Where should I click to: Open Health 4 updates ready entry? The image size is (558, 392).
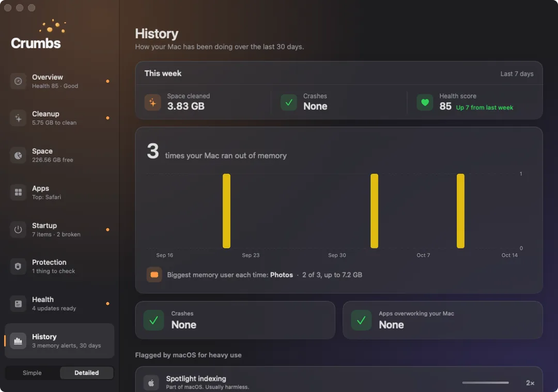click(59, 304)
